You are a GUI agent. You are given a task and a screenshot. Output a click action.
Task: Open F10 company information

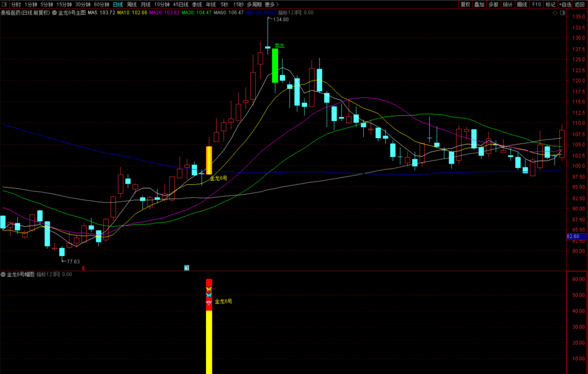[537, 4]
